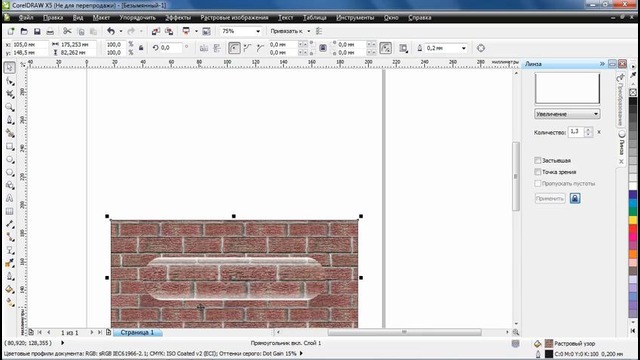Select the Pick tool in the toolbox
The image size is (640, 360).
[10, 67]
